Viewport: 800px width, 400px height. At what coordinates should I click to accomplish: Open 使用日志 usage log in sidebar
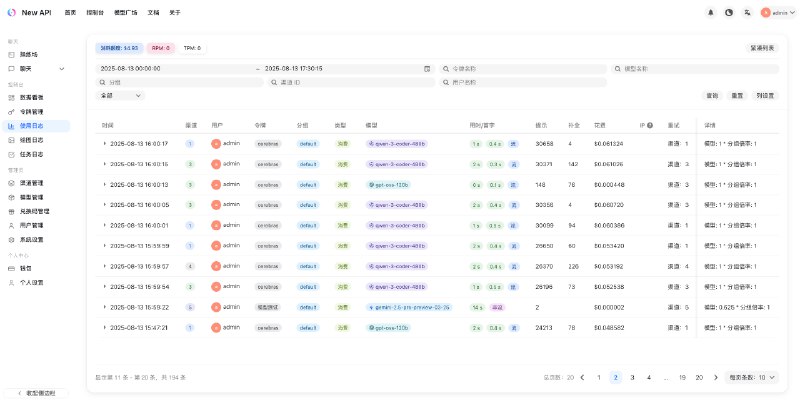click(35, 126)
